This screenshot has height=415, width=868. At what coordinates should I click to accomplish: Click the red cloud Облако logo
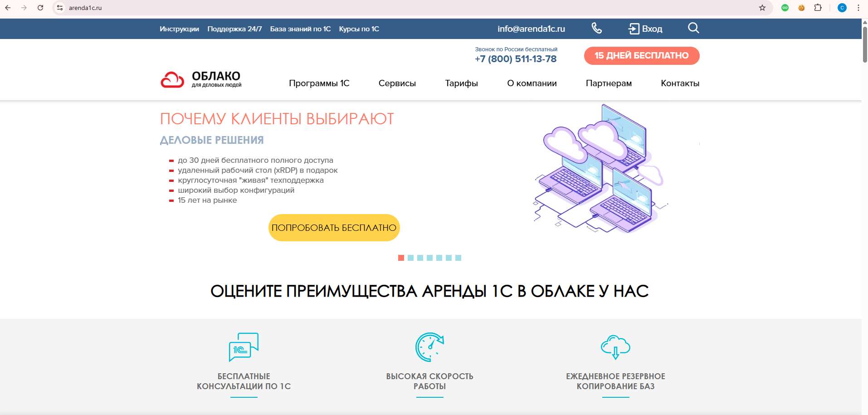[x=173, y=80]
